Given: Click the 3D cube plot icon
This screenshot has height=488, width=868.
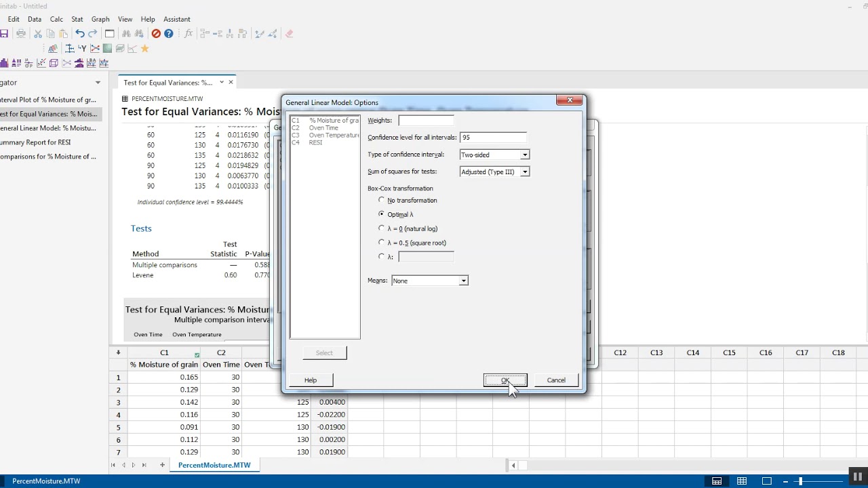Looking at the screenshot, I should click(54, 63).
